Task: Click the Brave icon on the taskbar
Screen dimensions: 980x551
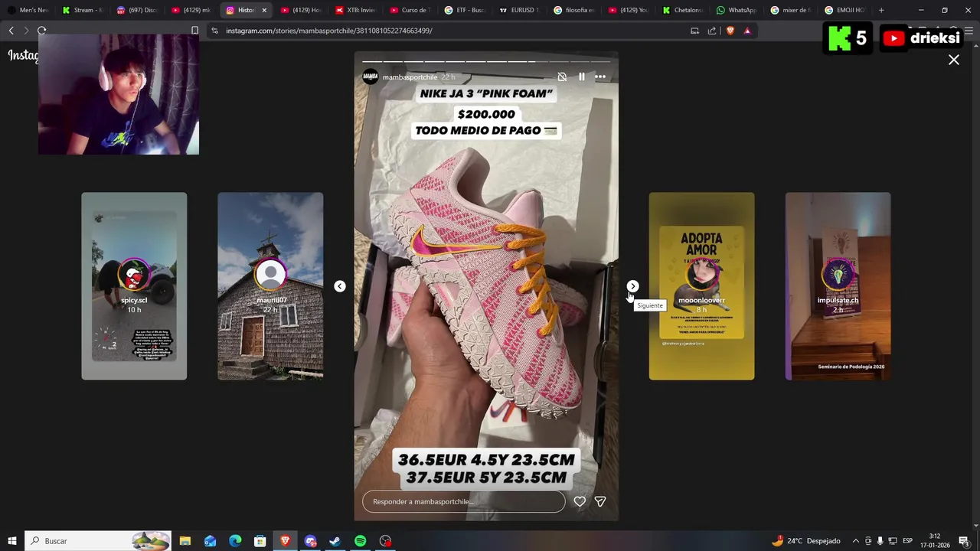Action: click(x=286, y=541)
